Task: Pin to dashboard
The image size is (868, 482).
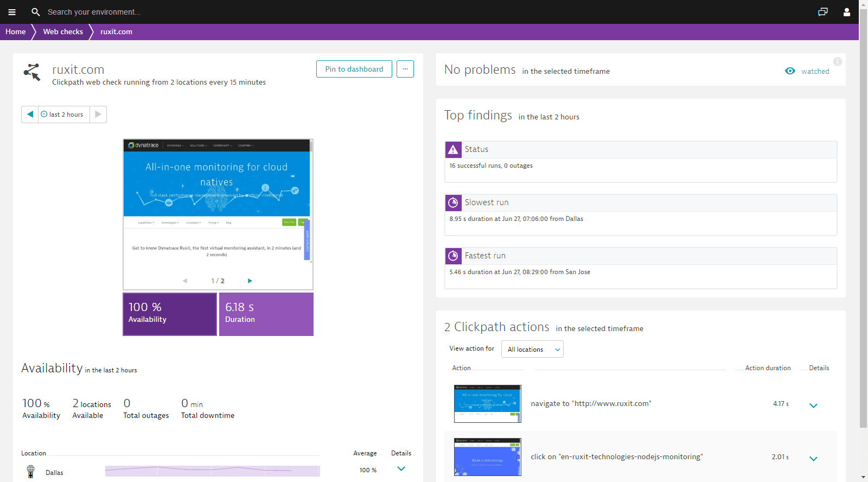Action: 354,69
